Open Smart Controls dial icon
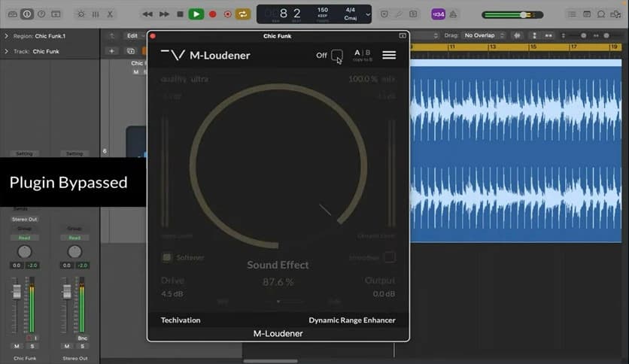This screenshot has width=629, height=364. (81, 14)
